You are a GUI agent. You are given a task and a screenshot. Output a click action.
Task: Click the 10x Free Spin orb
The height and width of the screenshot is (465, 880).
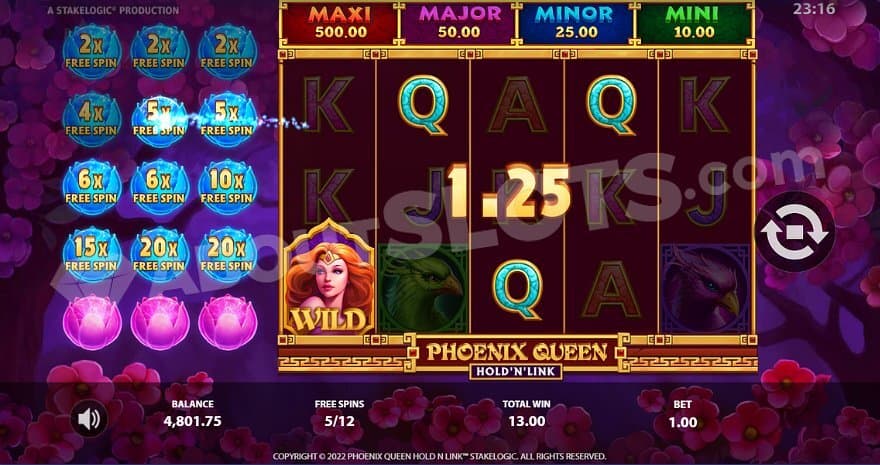227,186
